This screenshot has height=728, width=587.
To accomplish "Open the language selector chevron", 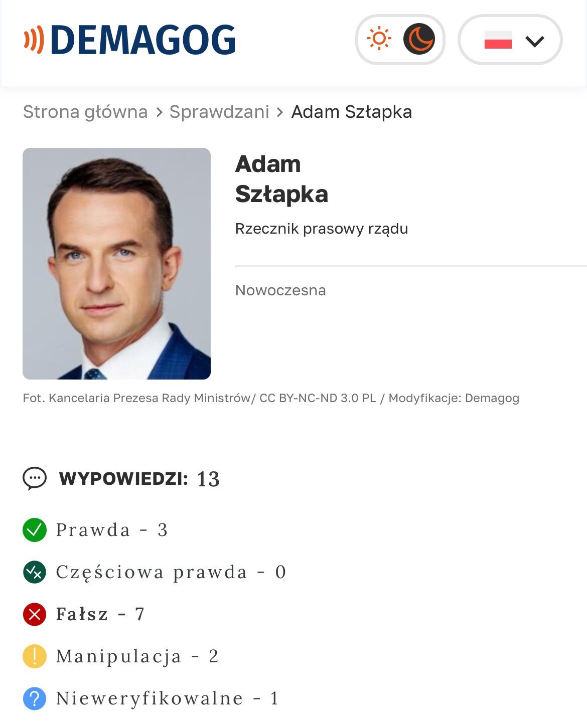I will [535, 41].
